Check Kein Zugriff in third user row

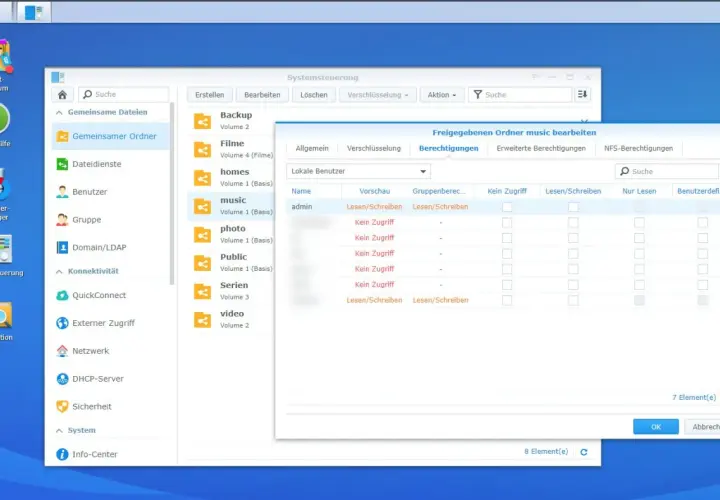click(507, 238)
